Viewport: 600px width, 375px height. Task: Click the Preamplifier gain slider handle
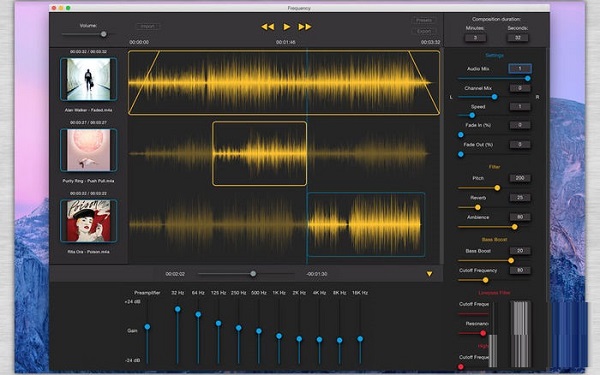[x=147, y=327]
